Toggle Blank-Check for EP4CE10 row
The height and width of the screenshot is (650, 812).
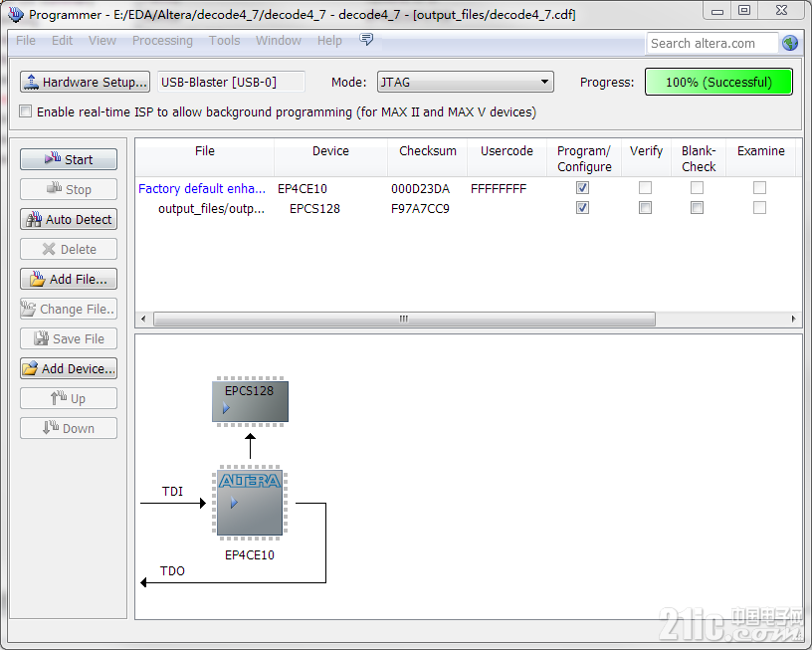697,188
